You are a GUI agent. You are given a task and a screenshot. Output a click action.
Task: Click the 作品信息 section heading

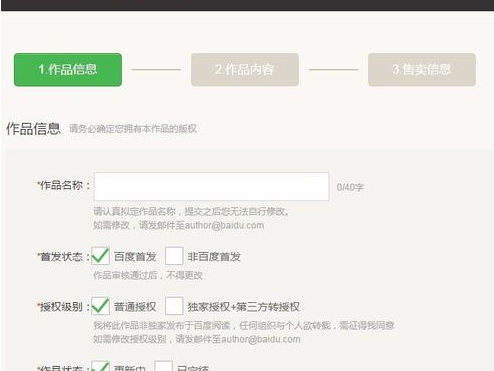coord(33,129)
